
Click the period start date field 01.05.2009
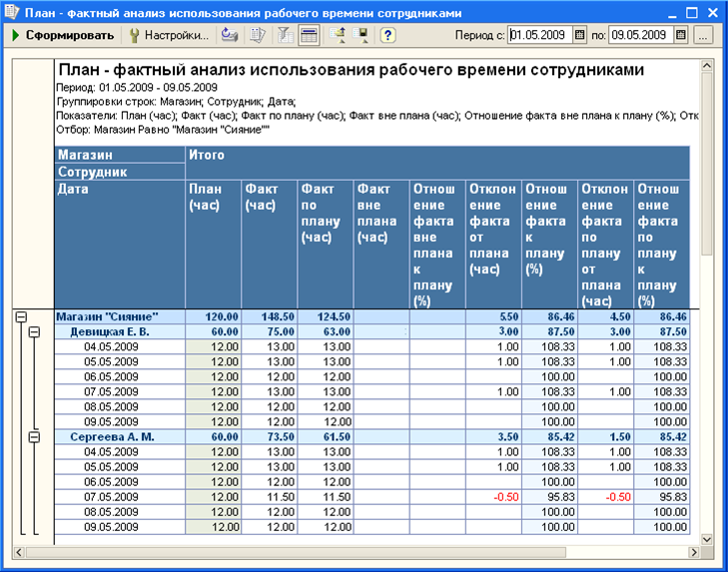(540, 35)
